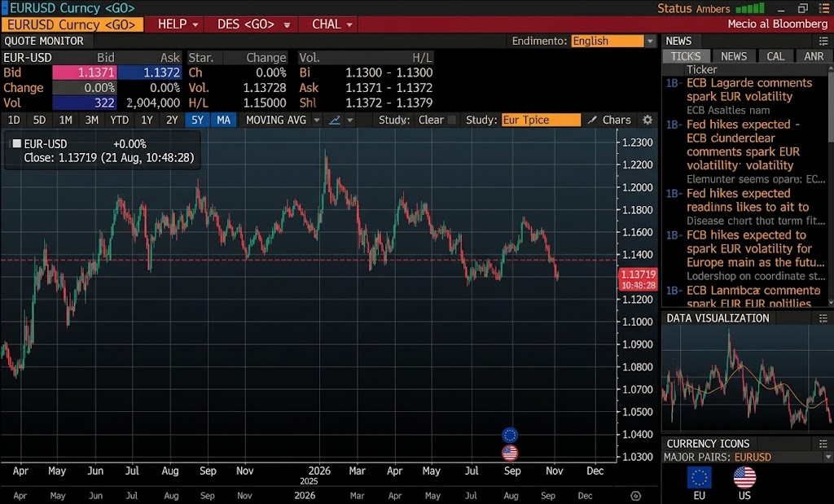Select the QUOTE MONITOR tab
Screen dimensions: 834x504
[x=44, y=41]
